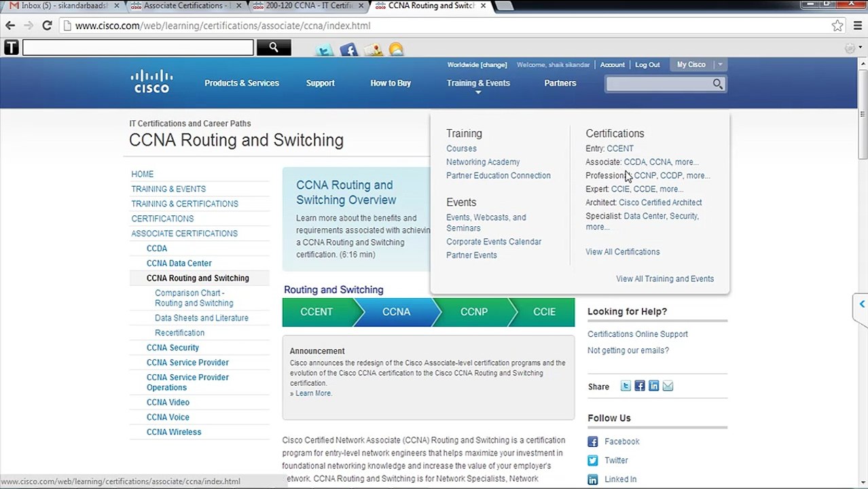
Task: Share the page via Facebook icon
Action: click(640, 386)
